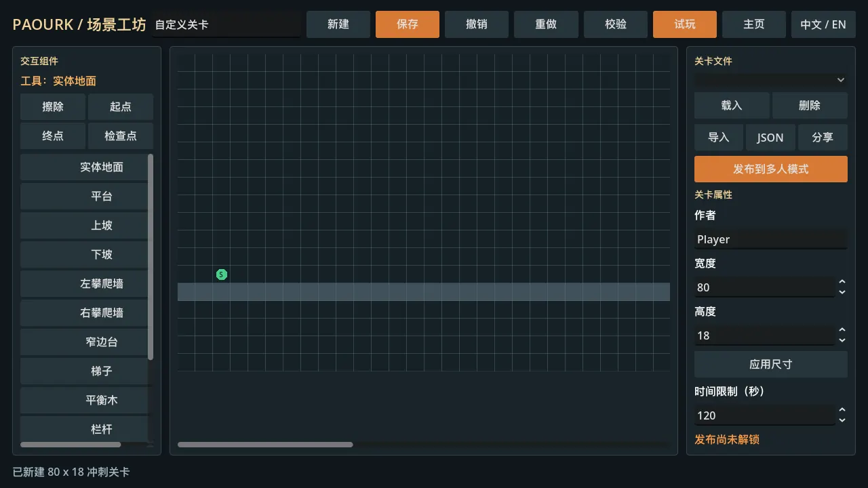This screenshot has height=488, width=868.
Task: Go to 主页
Action: 754,24
